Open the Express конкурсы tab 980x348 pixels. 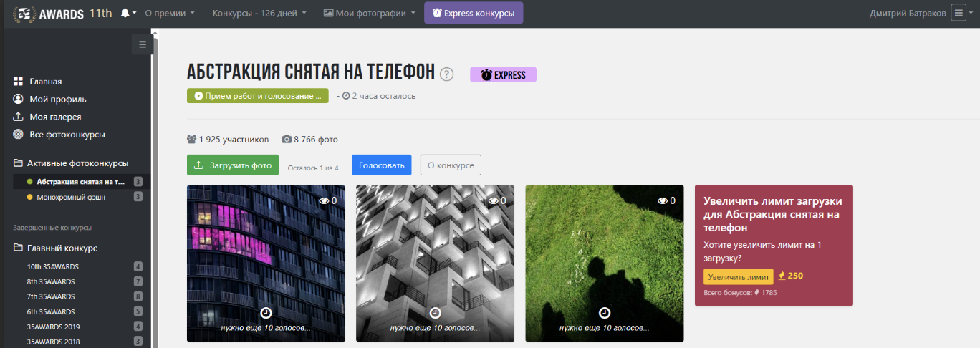click(474, 13)
